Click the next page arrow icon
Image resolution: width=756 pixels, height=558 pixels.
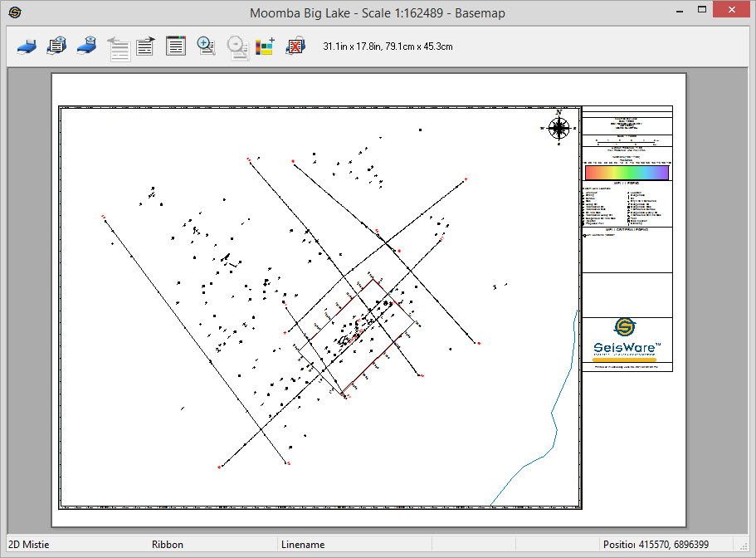coord(146,46)
